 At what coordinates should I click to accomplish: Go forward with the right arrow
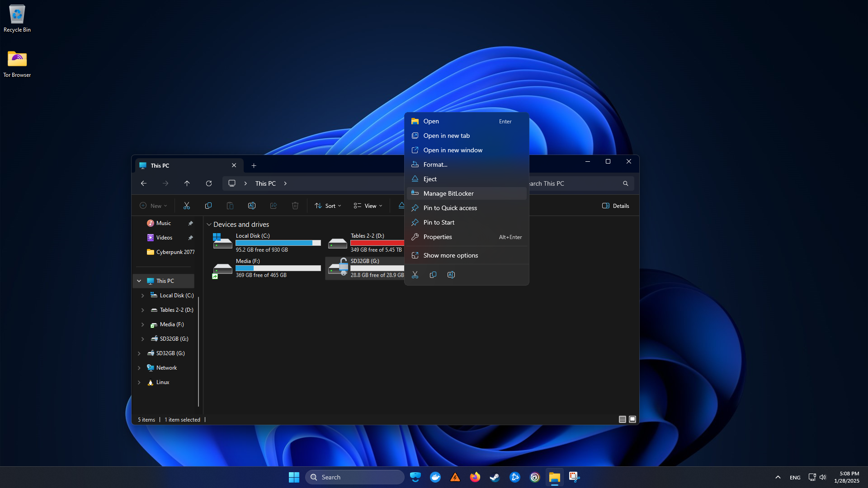(x=165, y=183)
